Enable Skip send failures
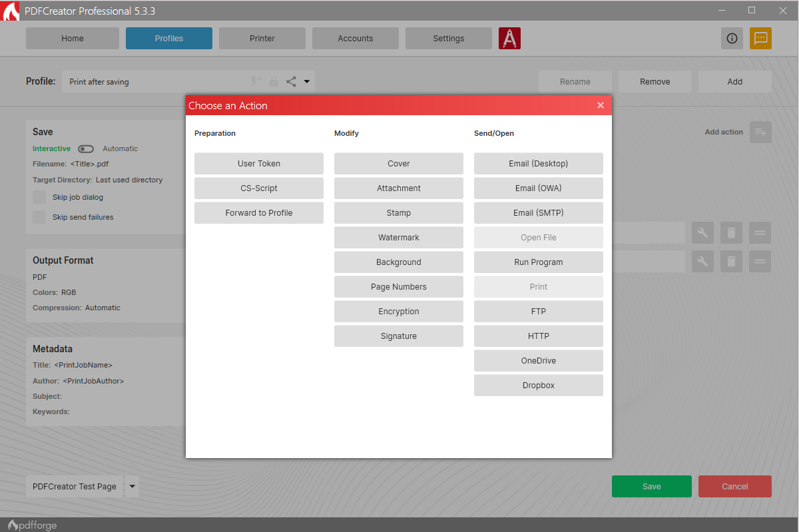Screen dimensions: 799x532 (x=39, y=216)
